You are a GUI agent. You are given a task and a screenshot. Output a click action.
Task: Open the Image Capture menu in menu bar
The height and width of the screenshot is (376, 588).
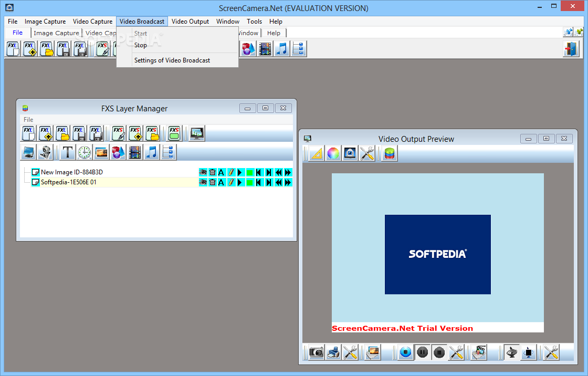pyautogui.click(x=45, y=22)
